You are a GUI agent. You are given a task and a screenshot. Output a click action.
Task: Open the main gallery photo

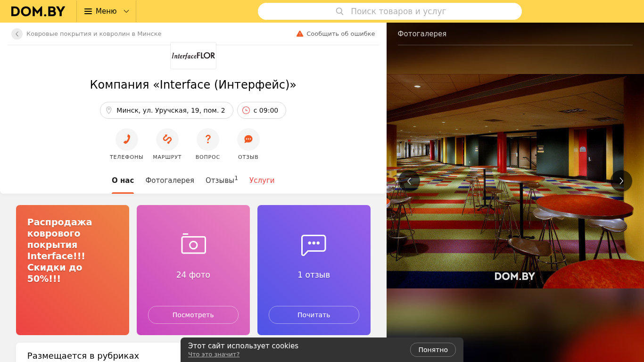pyautogui.click(x=515, y=181)
